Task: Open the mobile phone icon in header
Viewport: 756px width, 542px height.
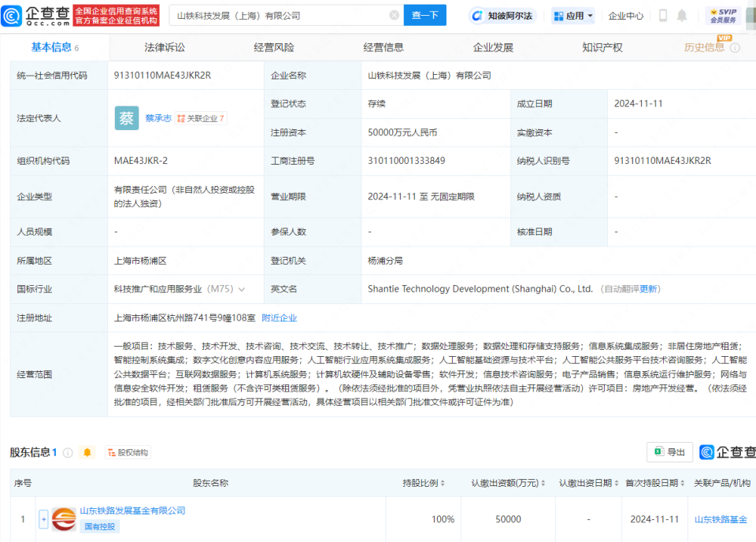Action: tap(663, 16)
